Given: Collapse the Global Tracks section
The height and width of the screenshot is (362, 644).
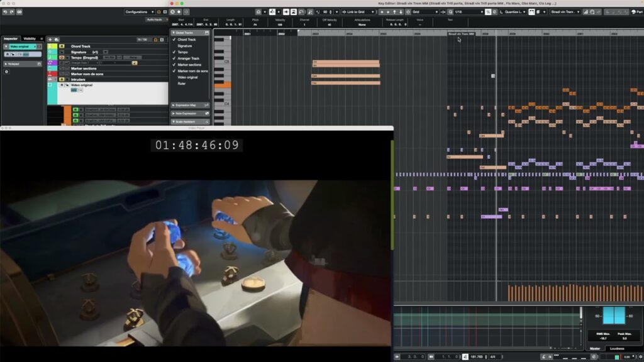Looking at the screenshot, I should (x=174, y=33).
